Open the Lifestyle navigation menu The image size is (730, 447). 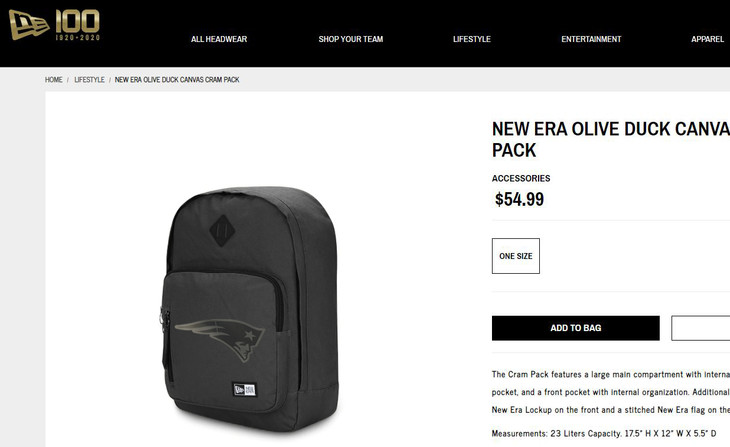[x=472, y=39]
